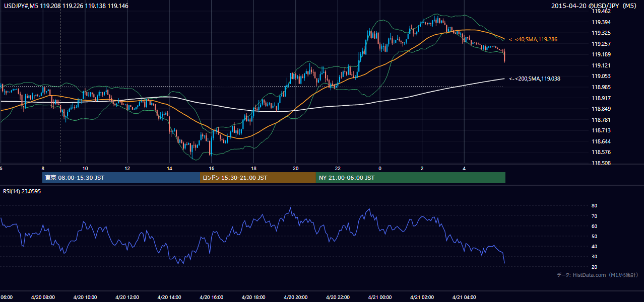Click hour tick 18 under the price chart

coord(253,169)
